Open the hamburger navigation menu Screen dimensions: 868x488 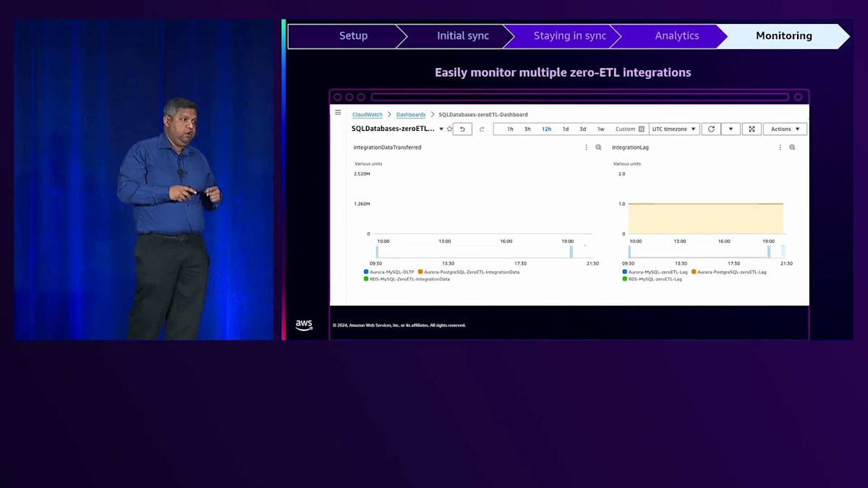(x=338, y=113)
